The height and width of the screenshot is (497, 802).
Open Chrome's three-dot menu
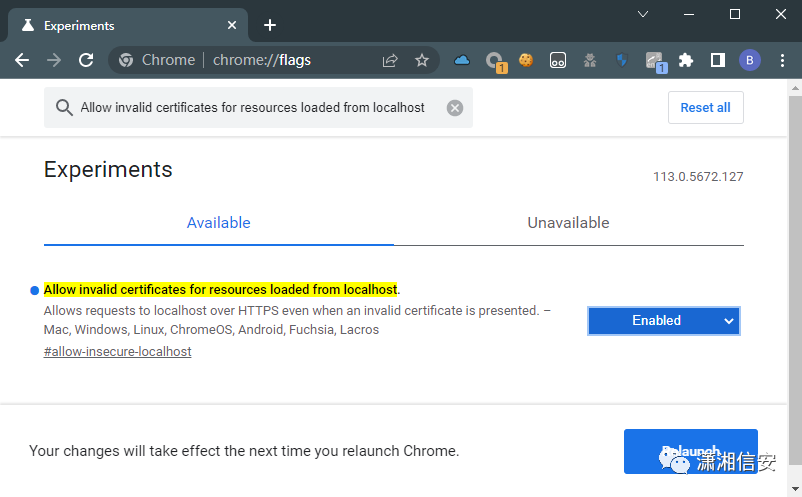[781, 60]
